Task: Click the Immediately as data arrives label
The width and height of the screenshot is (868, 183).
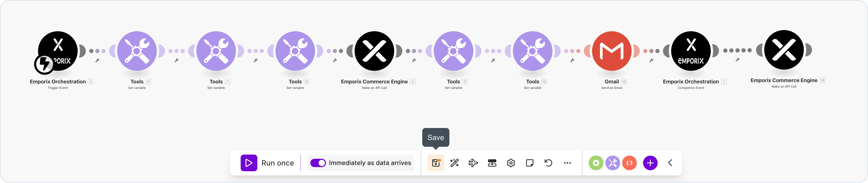Action: [x=370, y=163]
